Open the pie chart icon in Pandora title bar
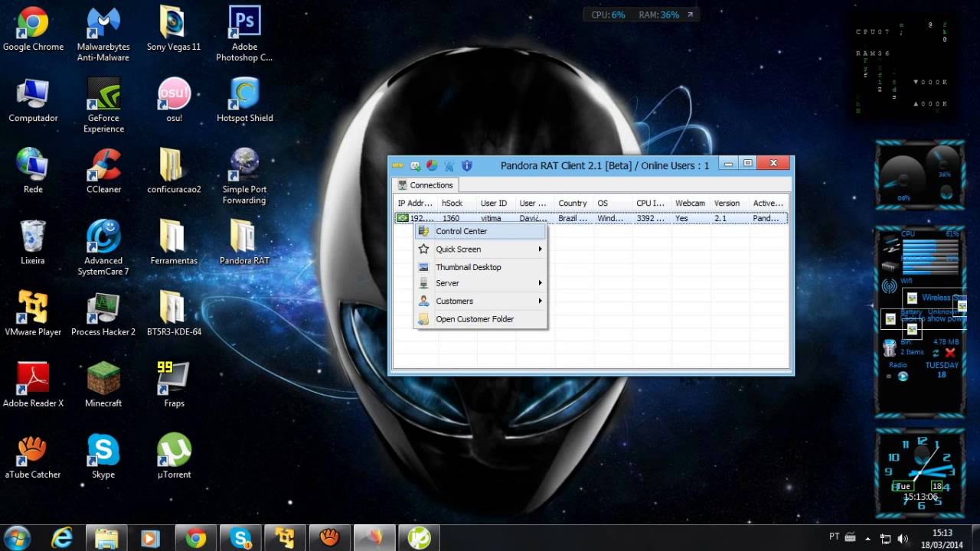 (433, 165)
